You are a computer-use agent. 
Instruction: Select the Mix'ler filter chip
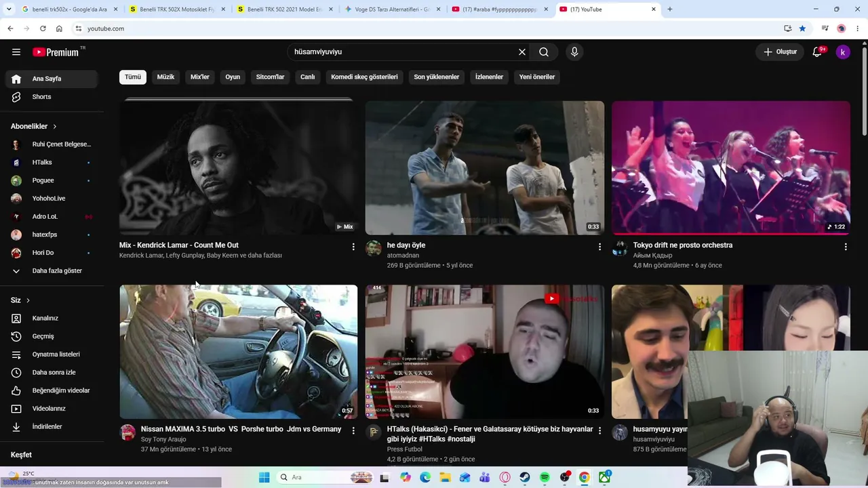pyautogui.click(x=200, y=77)
